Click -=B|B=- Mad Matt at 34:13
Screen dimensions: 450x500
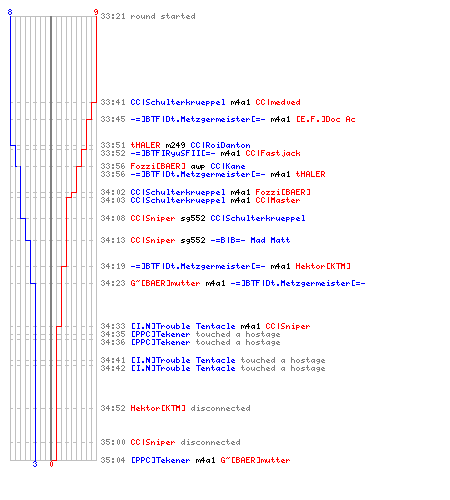(x=250, y=240)
